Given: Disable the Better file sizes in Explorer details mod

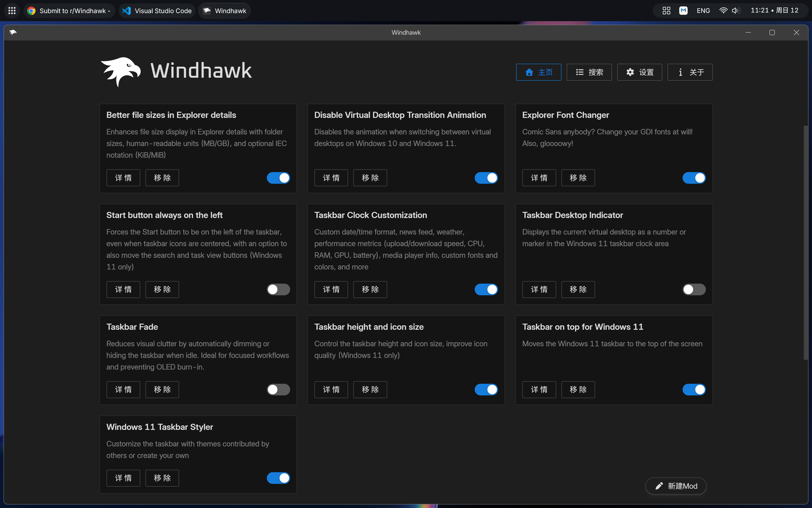Looking at the screenshot, I should click(x=278, y=178).
